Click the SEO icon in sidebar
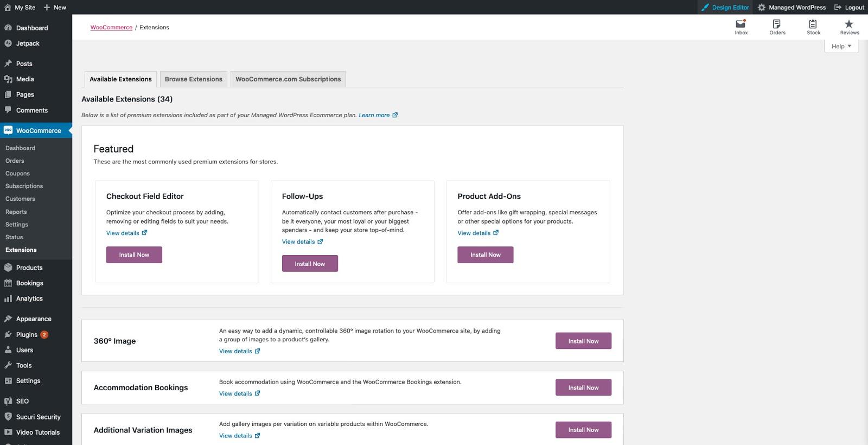This screenshot has width=868, height=445. [x=8, y=401]
